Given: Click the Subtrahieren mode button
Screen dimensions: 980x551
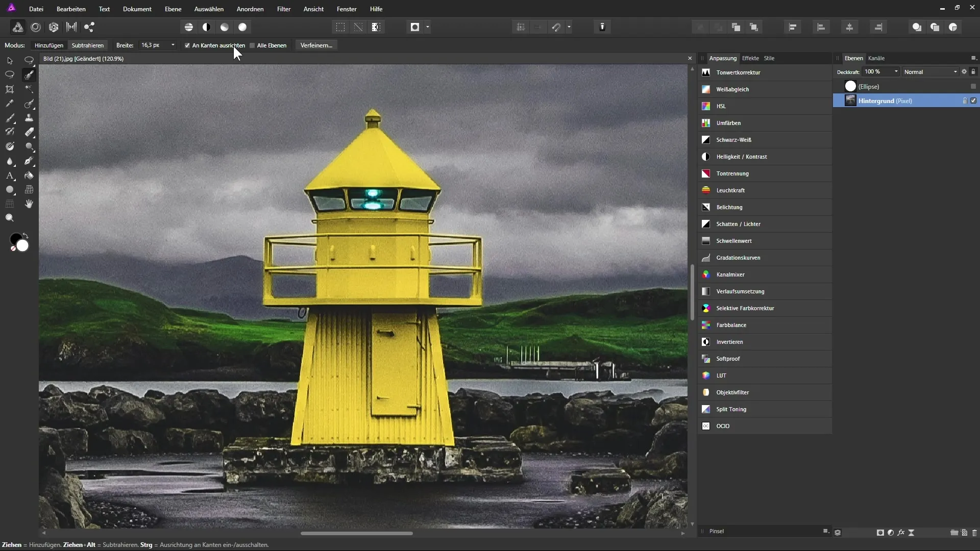Looking at the screenshot, I should coord(88,45).
